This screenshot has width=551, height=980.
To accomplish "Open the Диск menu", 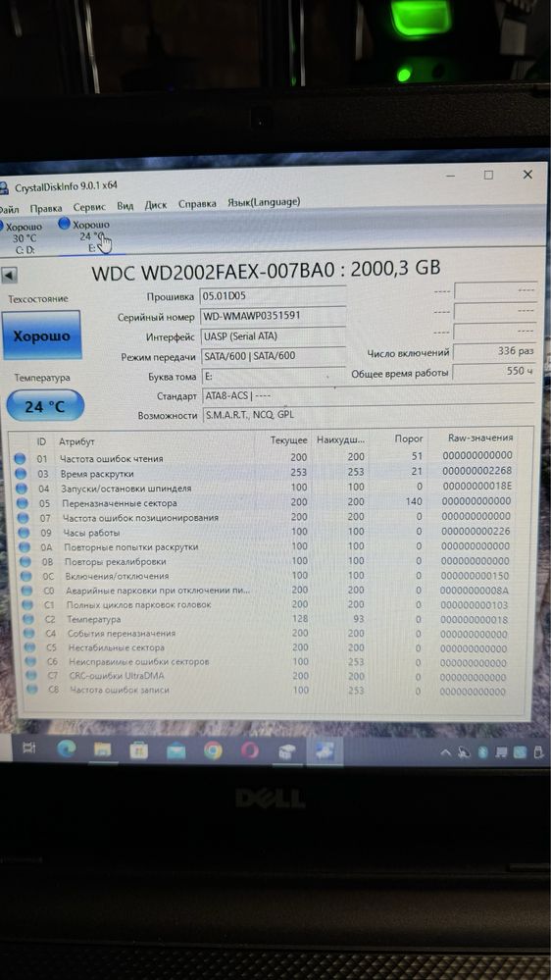I will (x=156, y=205).
